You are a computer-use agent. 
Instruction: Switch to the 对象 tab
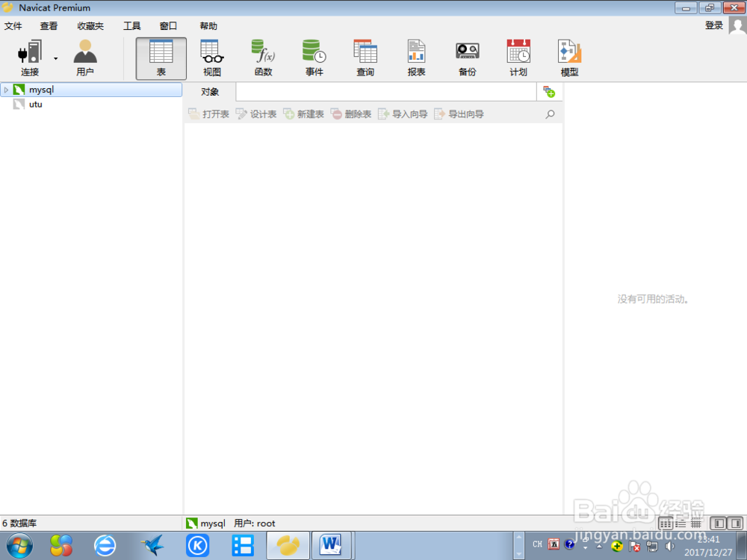point(210,92)
